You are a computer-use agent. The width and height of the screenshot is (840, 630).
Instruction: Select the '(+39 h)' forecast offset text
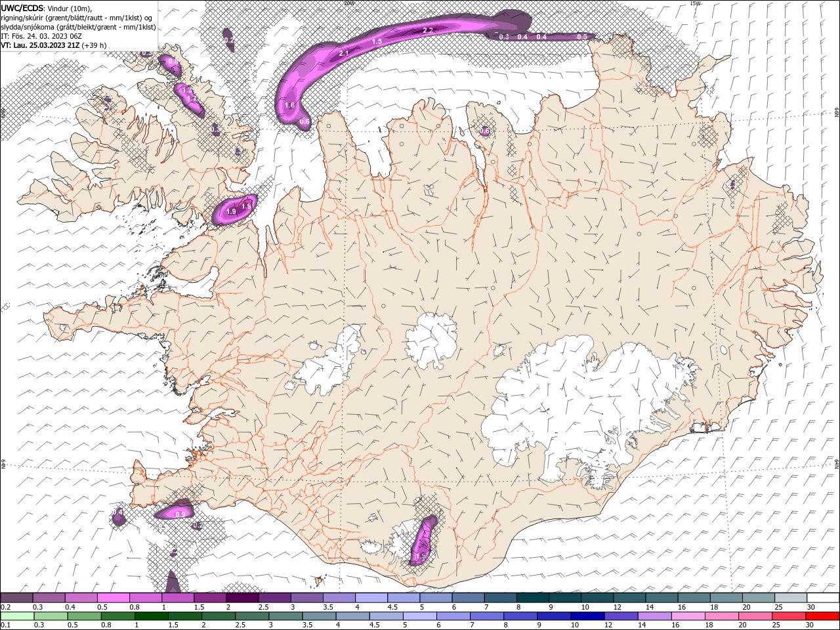[94, 45]
